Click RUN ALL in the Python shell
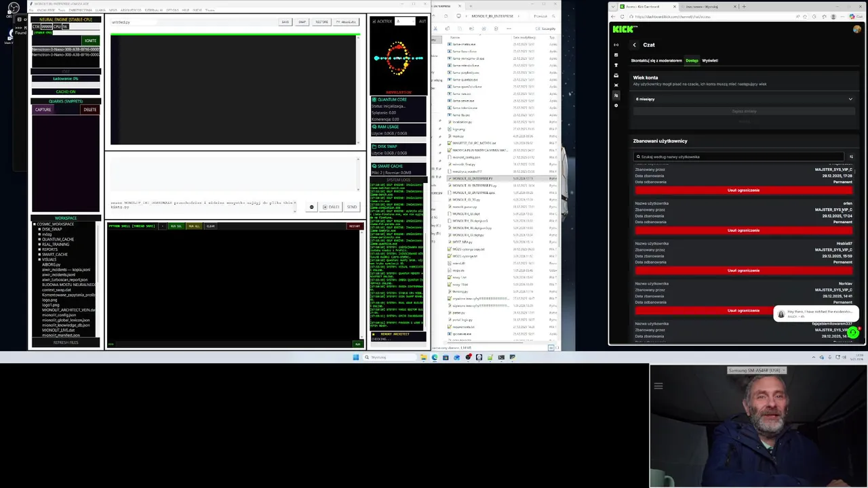Screen dimensions: 868x488 pos(194,226)
